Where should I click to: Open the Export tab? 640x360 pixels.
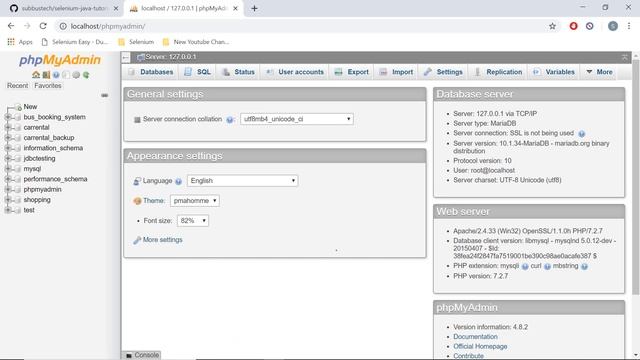351,72
